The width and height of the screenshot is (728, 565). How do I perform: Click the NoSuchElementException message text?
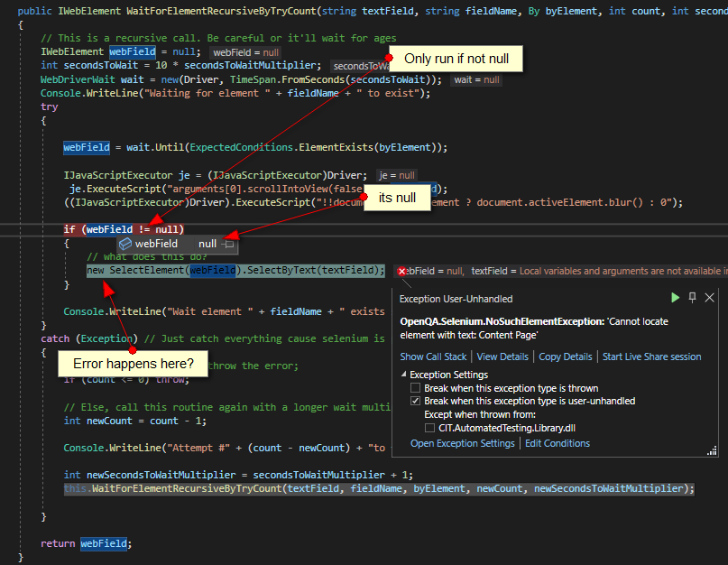point(534,328)
